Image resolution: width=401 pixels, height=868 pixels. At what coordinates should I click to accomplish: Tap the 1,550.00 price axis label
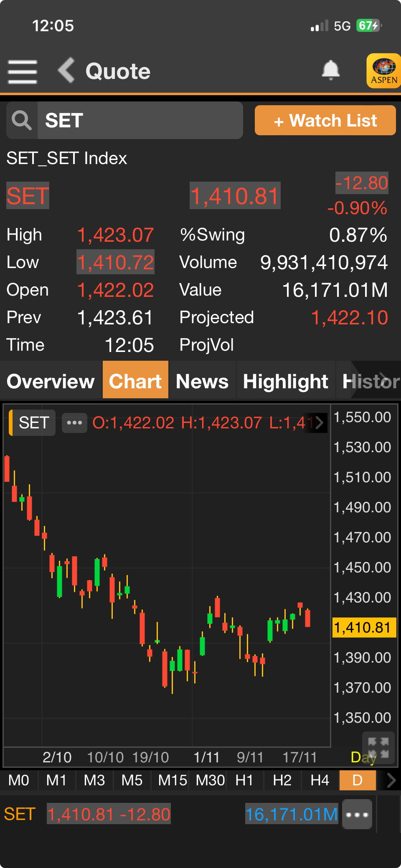pyautogui.click(x=362, y=417)
